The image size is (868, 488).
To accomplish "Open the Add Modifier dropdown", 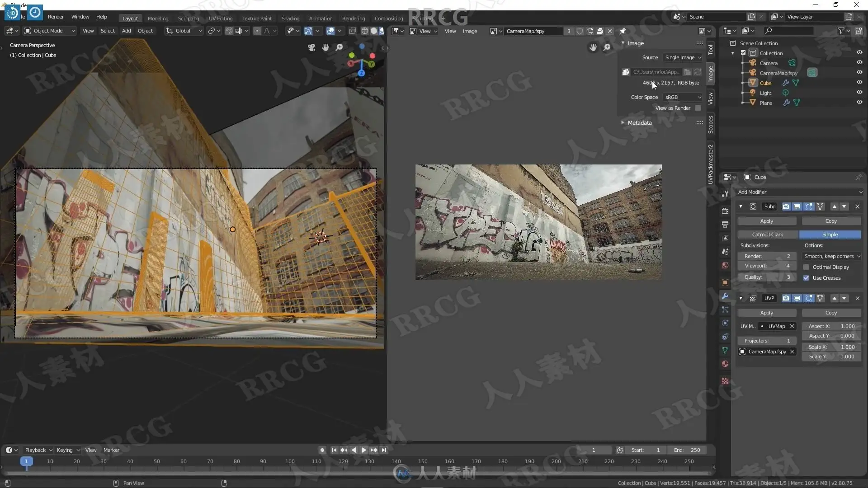I will pos(799,192).
